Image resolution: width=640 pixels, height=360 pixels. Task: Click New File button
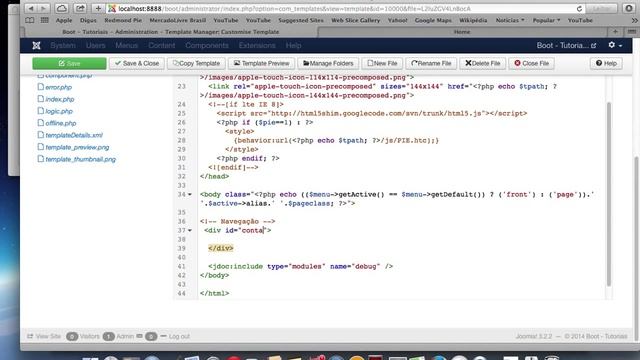click(382, 63)
